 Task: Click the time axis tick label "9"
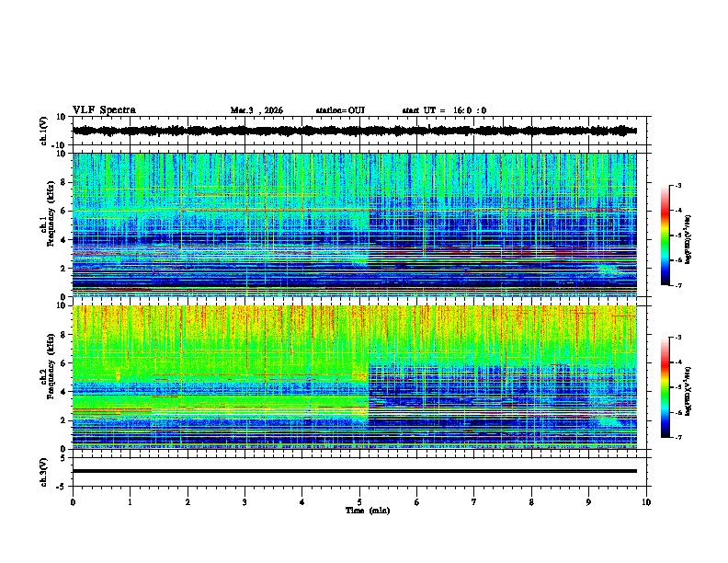point(588,502)
